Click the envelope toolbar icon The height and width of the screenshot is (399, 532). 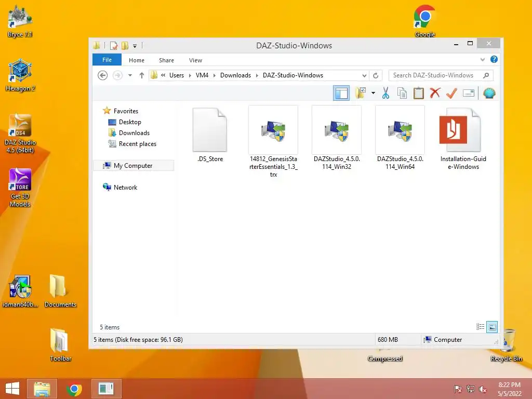[x=468, y=93]
